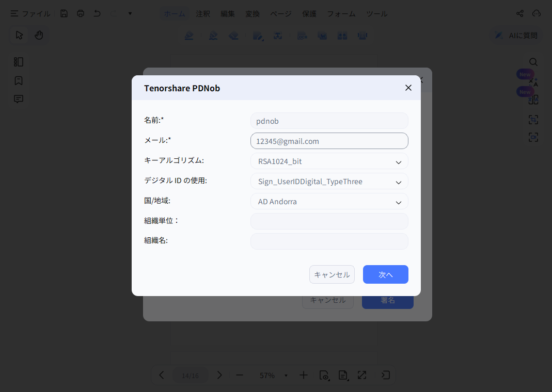
Task: Zoom in with plus icon
Action: tap(304, 375)
